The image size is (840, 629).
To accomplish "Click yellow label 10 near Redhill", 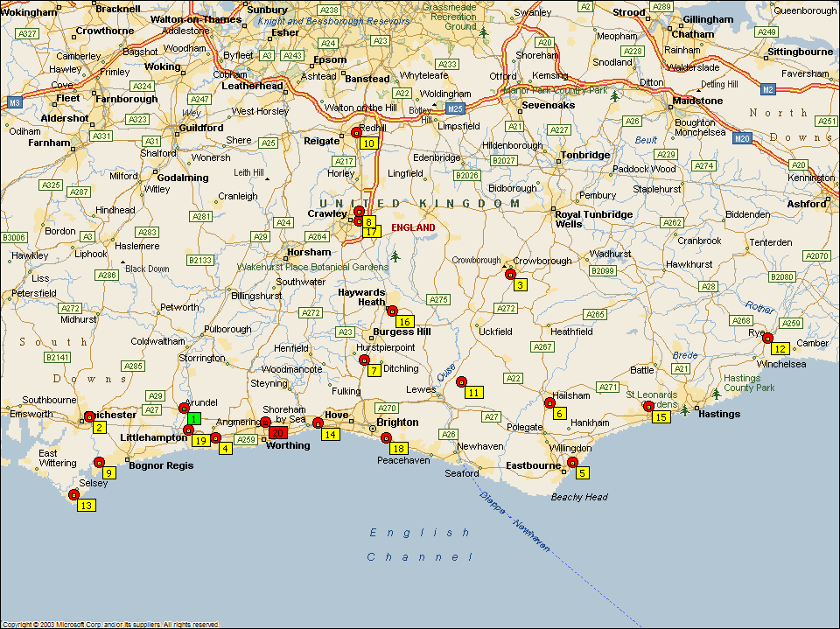I will (x=368, y=143).
